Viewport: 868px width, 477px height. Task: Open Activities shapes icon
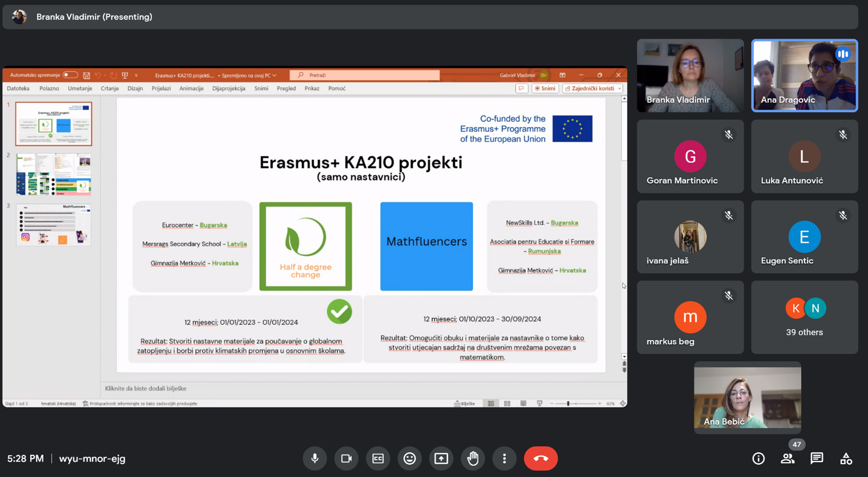point(846,459)
